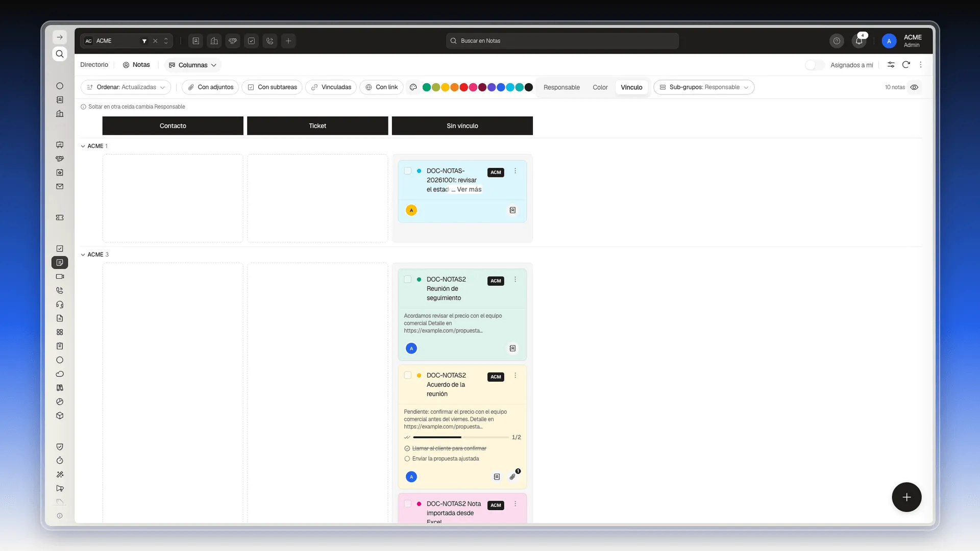Image resolution: width=980 pixels, height=551 pixels.
Task: Go to Directorio breadcrumb
Action: [x=94, y=65]
